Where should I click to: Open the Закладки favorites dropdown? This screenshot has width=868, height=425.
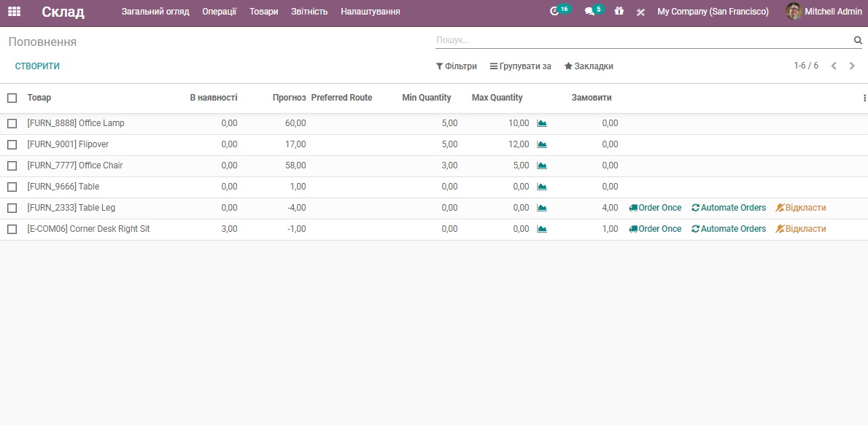tap(589, 66)
